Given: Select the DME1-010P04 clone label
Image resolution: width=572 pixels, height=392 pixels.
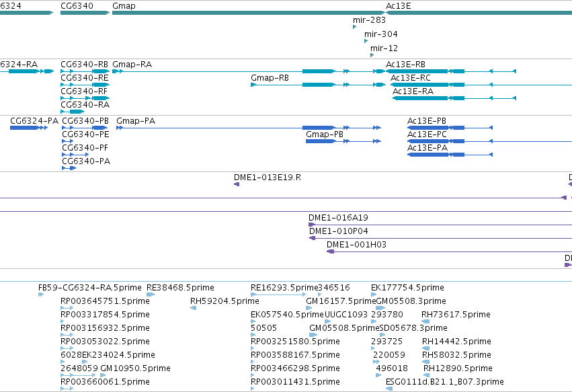Looking at the screenshot, I should click(339, 231).
